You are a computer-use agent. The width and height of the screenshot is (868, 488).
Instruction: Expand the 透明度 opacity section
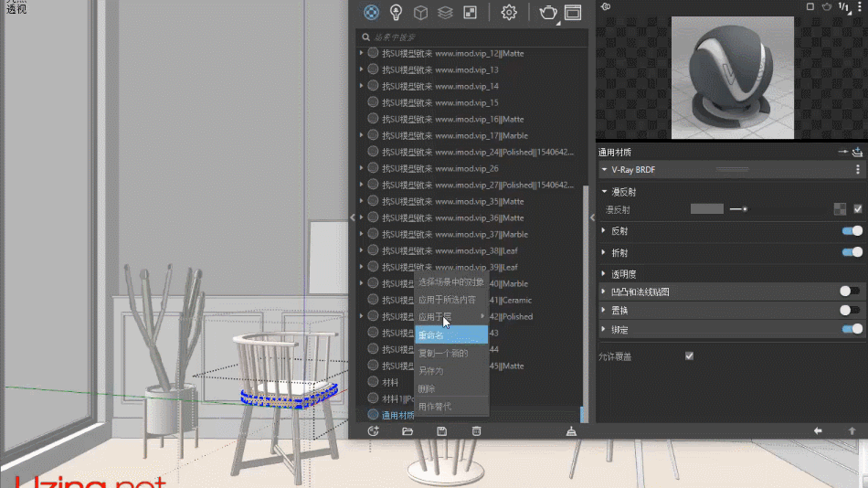pyautogui.click(x=604, y=273)
